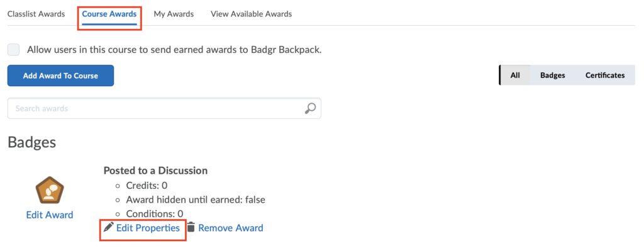This screenshot has height=248, width=644.
Task: Filter awards by Badges only
Action: (552, 76)
